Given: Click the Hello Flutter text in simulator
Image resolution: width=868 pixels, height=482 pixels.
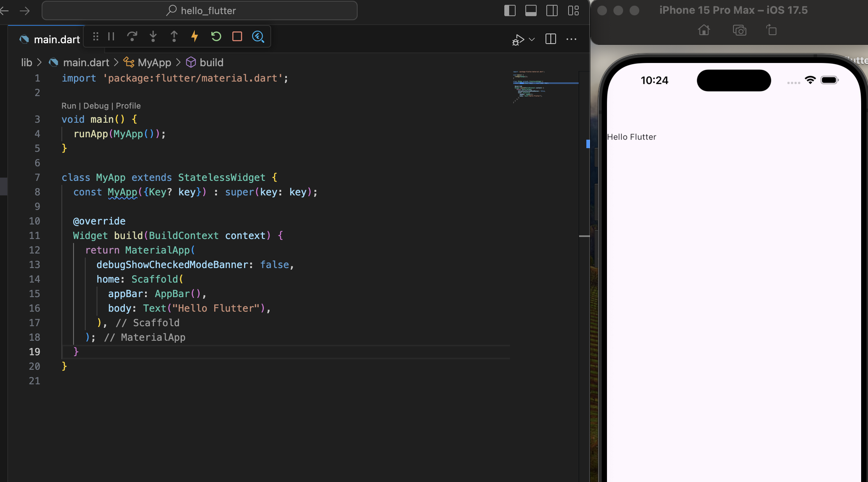Looking at the screenshot, I should click(x=632, y=137).
